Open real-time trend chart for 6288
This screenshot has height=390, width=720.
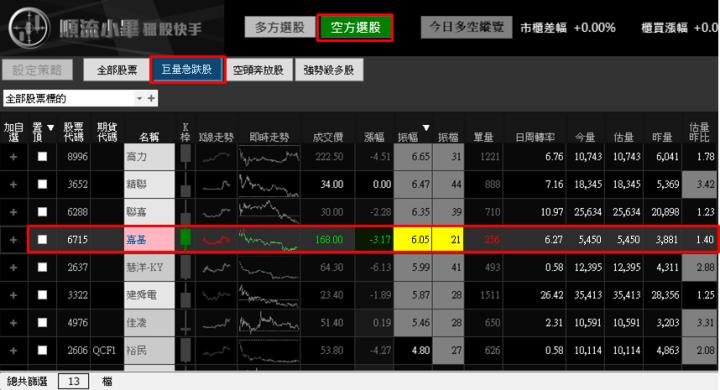269,212
